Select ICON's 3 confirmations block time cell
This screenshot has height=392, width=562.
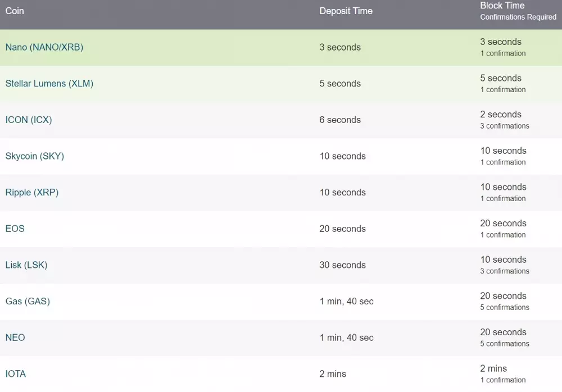[x=504, y=126]
